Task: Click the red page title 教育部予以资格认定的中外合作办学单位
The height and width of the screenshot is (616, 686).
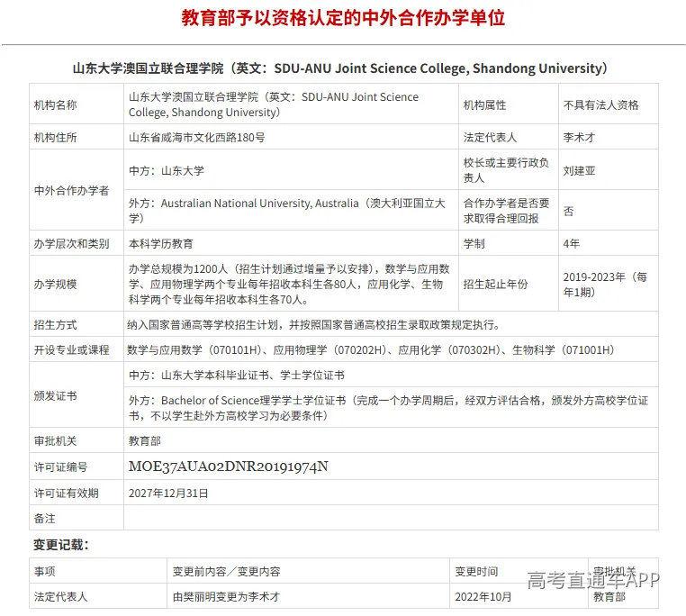Action: tap(343, 18)
